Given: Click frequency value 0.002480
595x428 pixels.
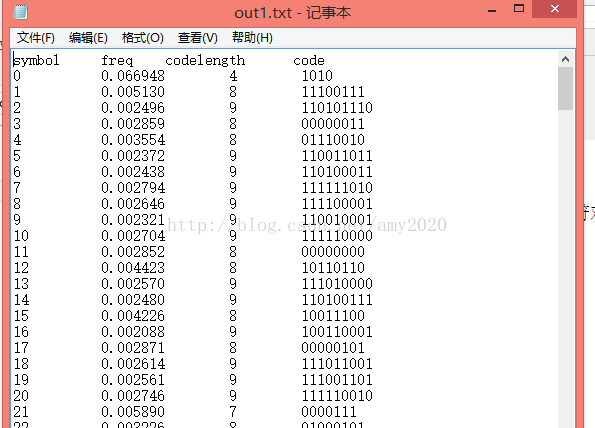Looking at the screenshot, I should (133, 300).
